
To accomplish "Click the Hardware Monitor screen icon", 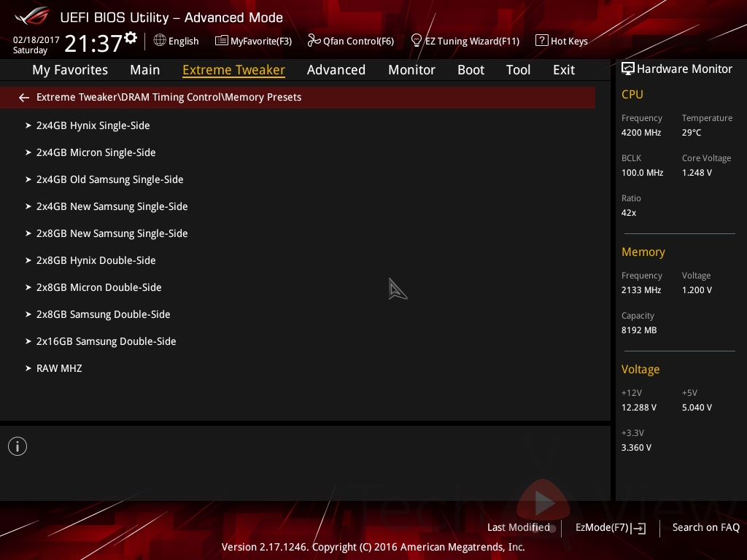I will click(628, 69).
